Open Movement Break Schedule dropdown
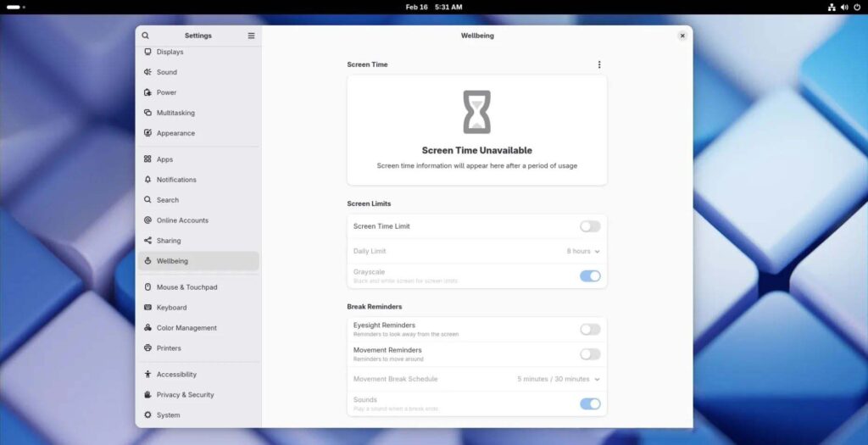The height and width of the screenshot is (445, 868). pos(559,379)
